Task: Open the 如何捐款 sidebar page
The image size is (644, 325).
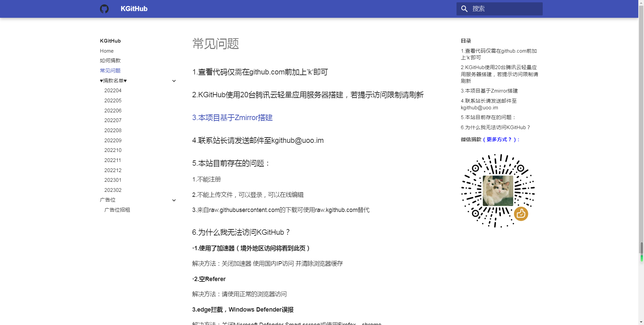Action: pyautogui.click(x=110, y=61)
